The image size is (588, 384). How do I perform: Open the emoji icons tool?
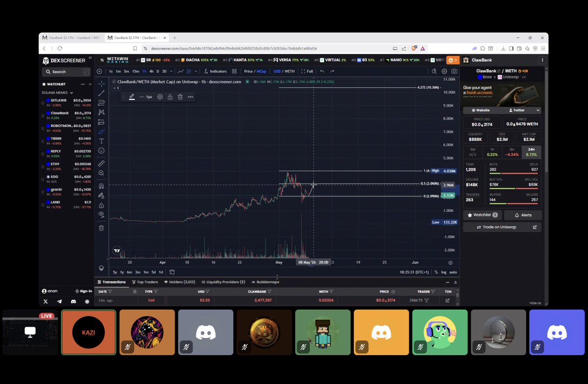point(101,150)
